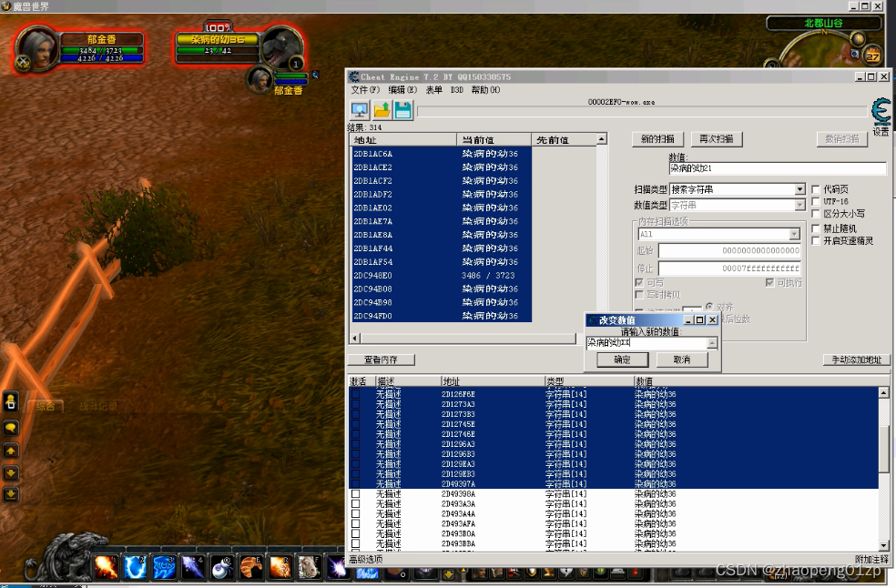Image resolution: width=896 pixels, height=588 pixels.
Task: Use the blue ring skill in slot 2
Action: click(136, 567)
